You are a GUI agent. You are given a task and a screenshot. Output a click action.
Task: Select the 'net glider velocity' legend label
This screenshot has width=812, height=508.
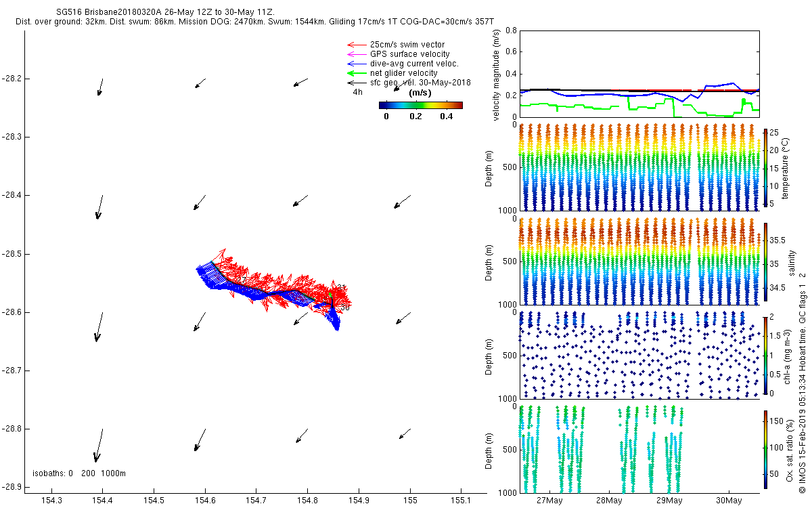click(403, 73)
